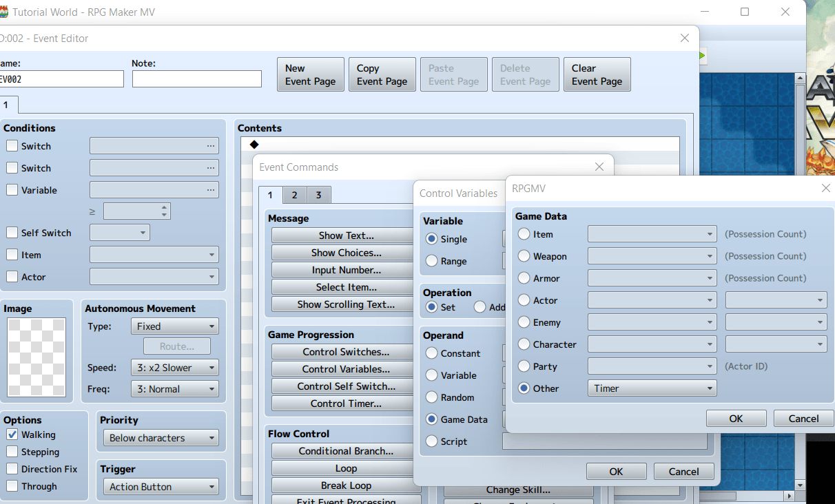Click Copy Event Page

point(382,74)
